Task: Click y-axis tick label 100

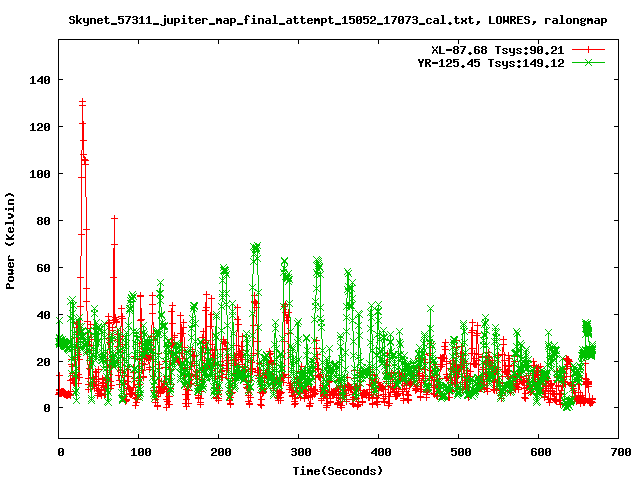Action: tap(40, 174)
